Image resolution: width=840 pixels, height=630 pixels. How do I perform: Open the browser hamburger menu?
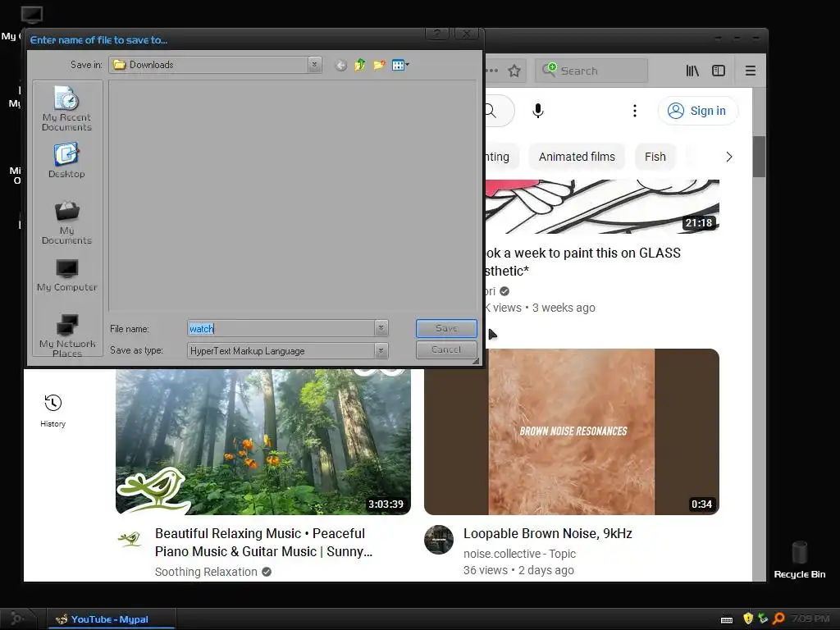[x=751, y=71]
